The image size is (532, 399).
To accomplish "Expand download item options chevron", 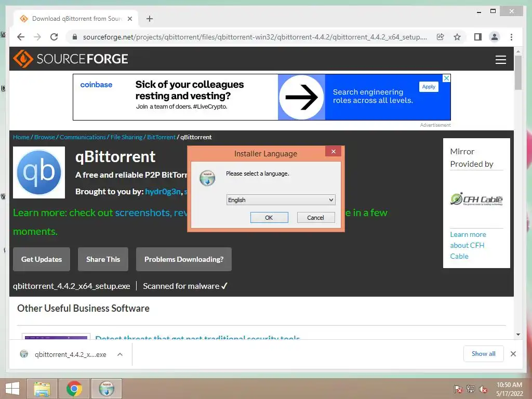I will point(120,354).
